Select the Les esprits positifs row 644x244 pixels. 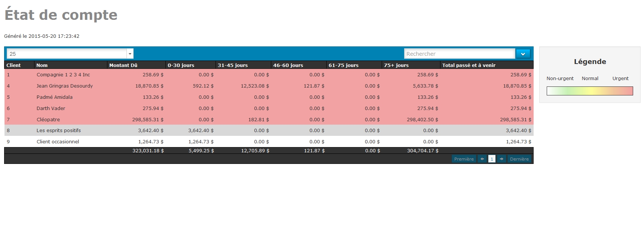[x=58, y=130]
